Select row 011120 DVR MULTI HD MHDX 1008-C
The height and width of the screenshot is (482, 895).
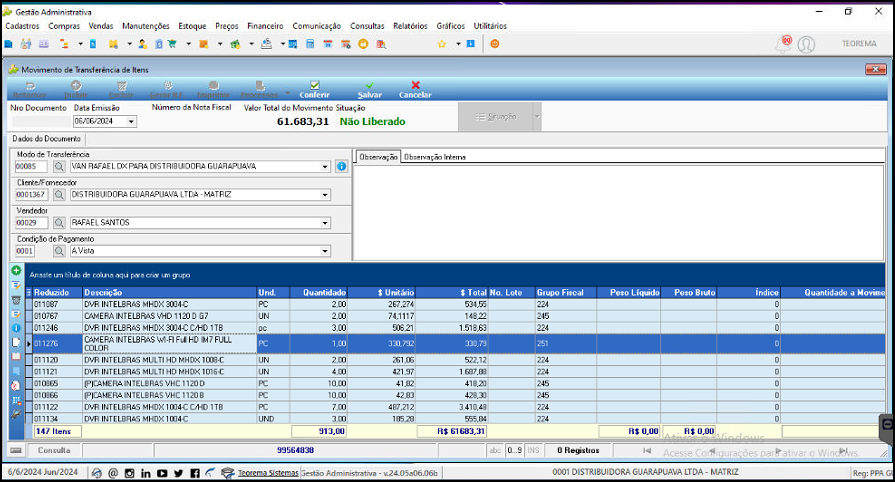pos(454,360)
